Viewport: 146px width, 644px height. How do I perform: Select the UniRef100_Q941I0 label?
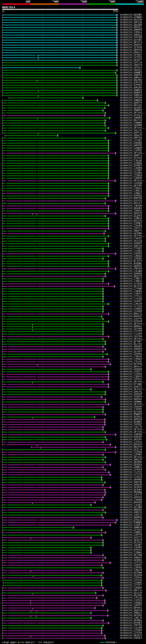[131, 53]
